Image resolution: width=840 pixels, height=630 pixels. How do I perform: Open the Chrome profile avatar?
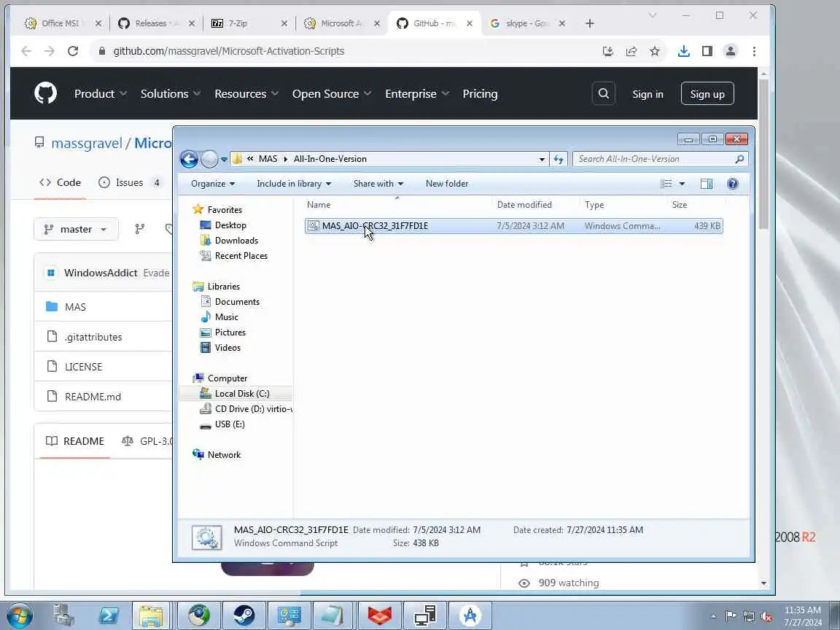point(730,51)
